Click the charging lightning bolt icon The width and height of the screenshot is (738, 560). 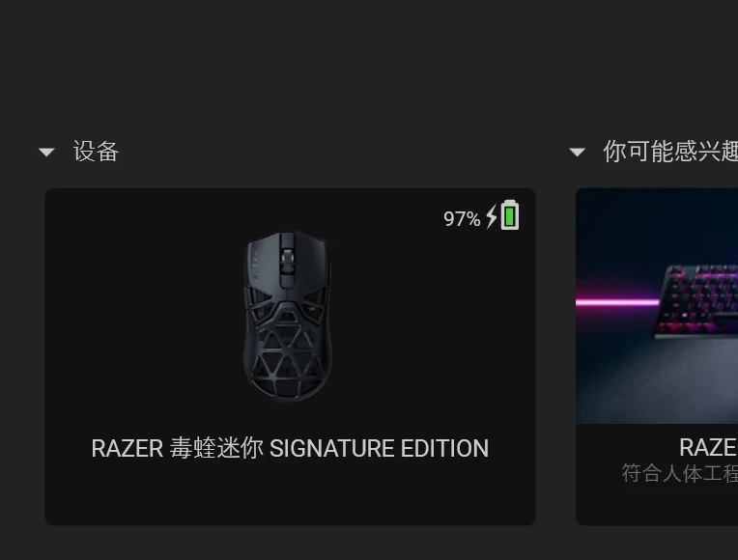point(492,216)
